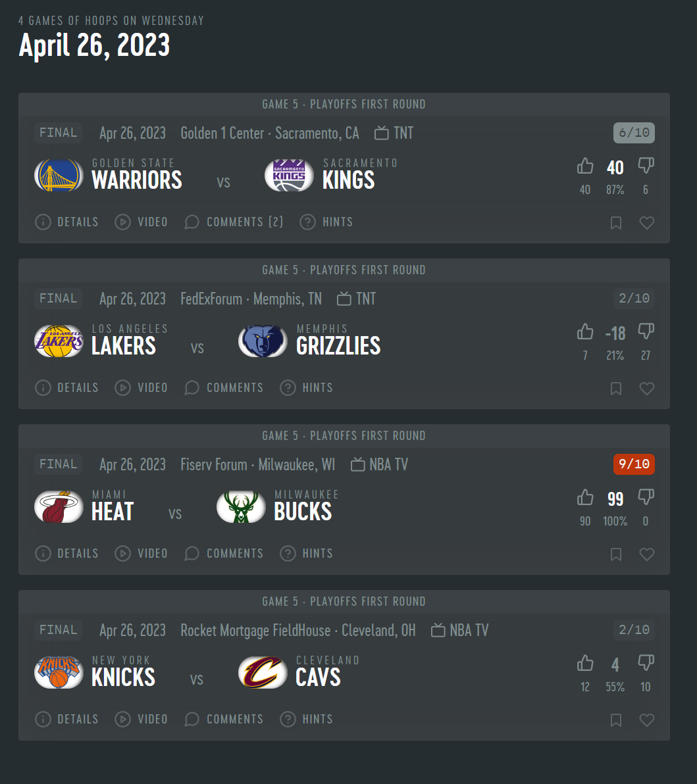The image size is (697, 784).
Task: Click the Milwaukee Bucks logo
Action: click(x=241, y=507)
